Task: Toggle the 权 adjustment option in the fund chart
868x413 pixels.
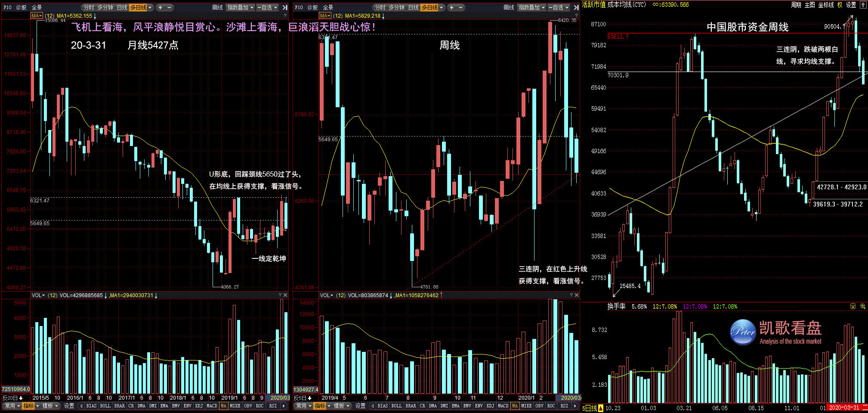Action: [x=840, y=5]
